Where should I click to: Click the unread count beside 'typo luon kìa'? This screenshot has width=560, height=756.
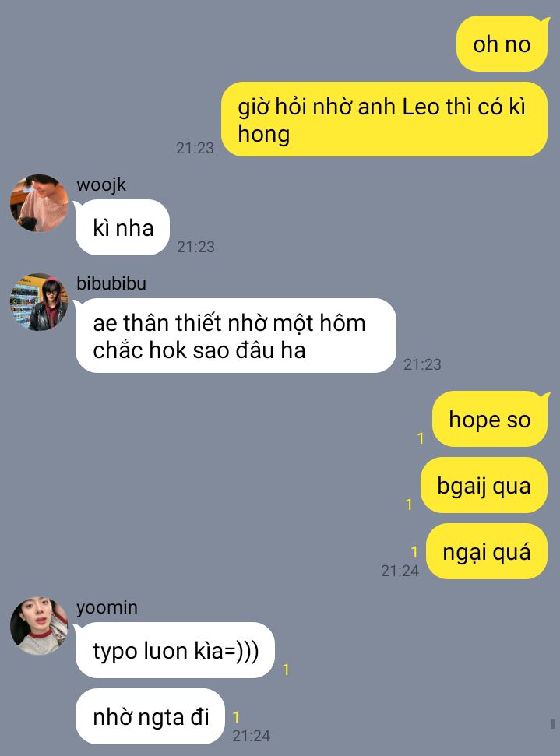286,670
